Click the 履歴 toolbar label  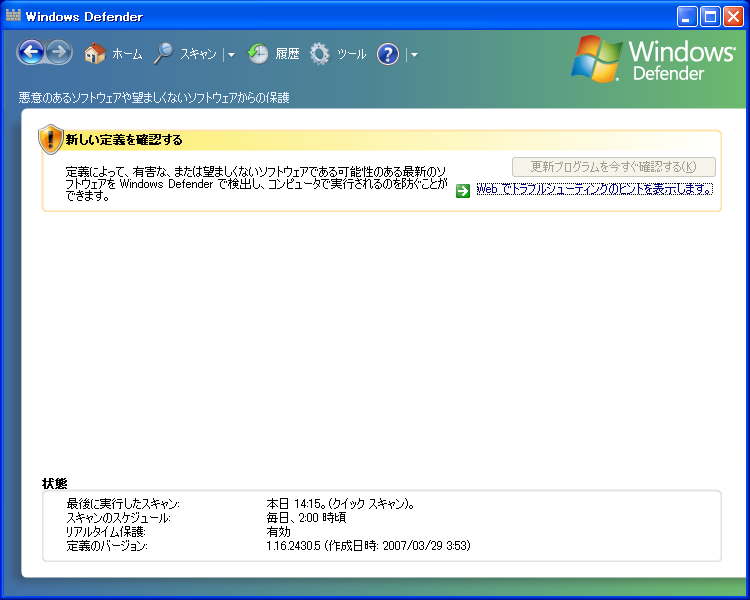click(287, 54)
